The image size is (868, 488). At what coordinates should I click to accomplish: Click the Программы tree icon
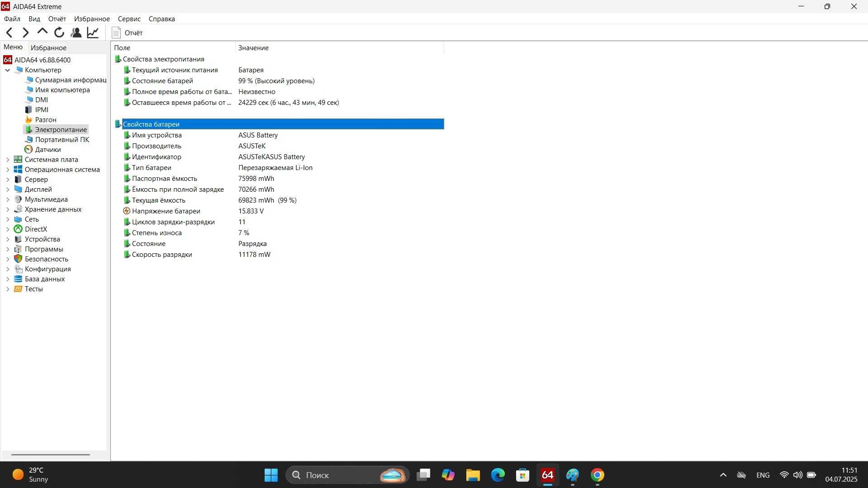(18, 249)
